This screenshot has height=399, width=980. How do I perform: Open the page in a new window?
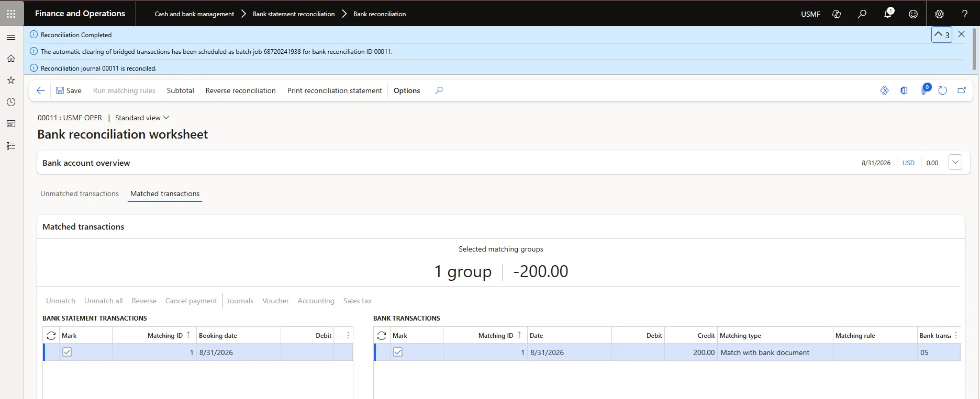(x=962, y=90)
